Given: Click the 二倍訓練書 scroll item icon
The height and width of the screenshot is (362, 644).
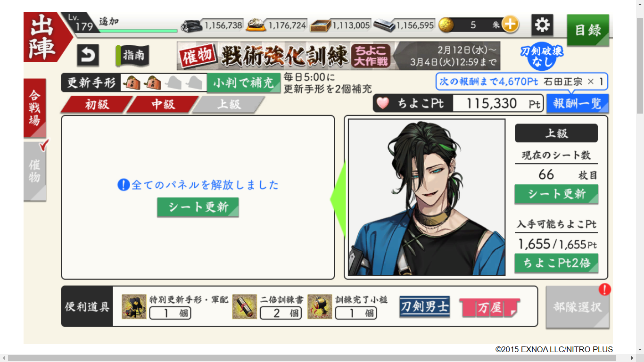Looking at the screenshot, I should coord(244,307).
